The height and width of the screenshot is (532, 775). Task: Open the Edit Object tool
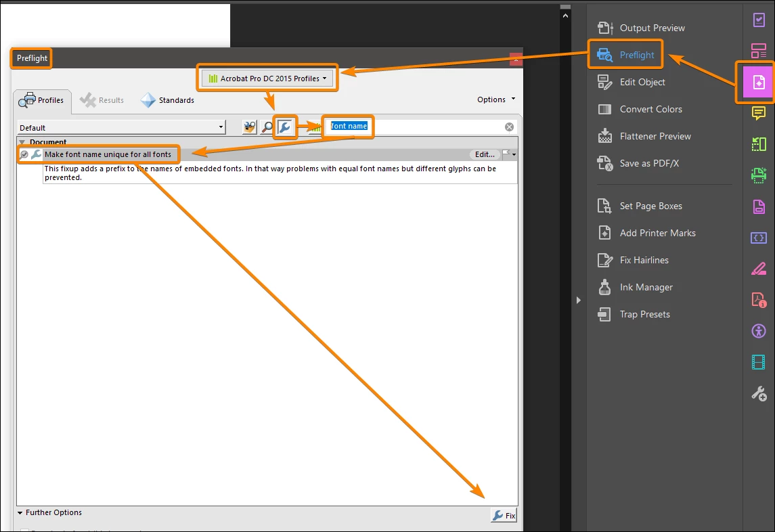632,82
